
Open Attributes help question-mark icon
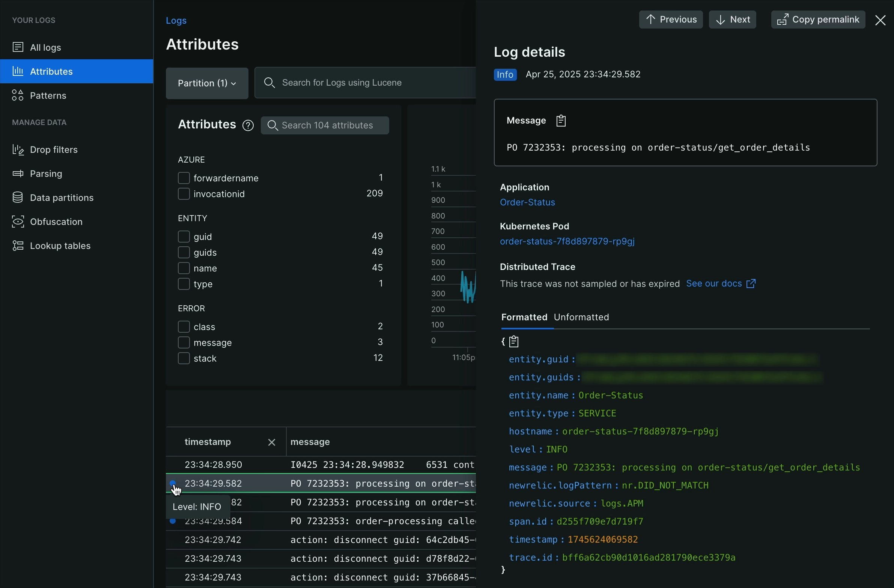[x=248, y=125]
